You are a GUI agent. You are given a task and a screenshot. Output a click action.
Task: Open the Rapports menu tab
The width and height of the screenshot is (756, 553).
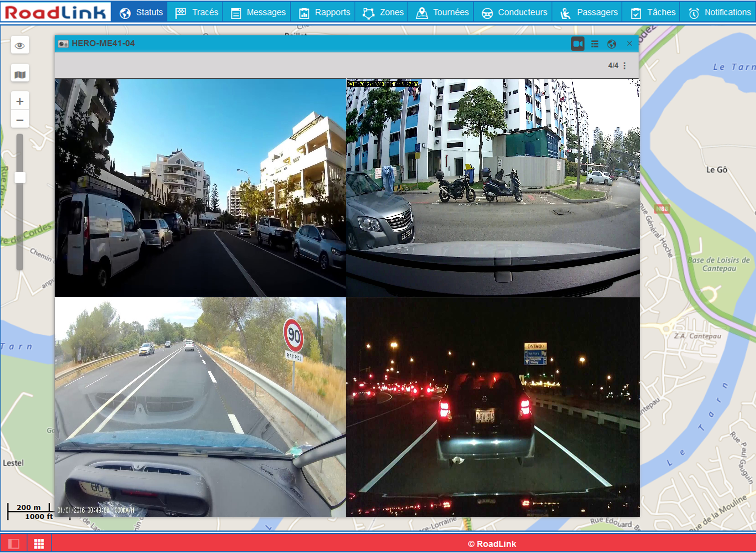(323, 12)
